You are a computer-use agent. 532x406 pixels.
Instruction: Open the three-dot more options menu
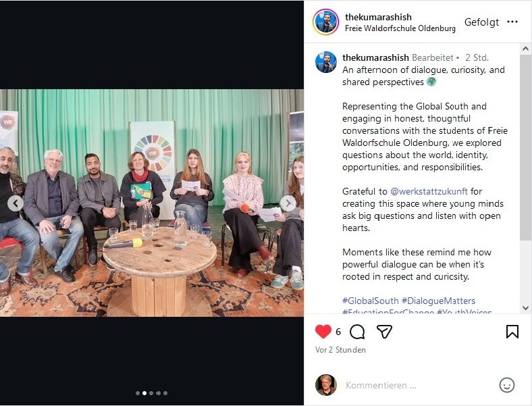click(x=512, y=22)
